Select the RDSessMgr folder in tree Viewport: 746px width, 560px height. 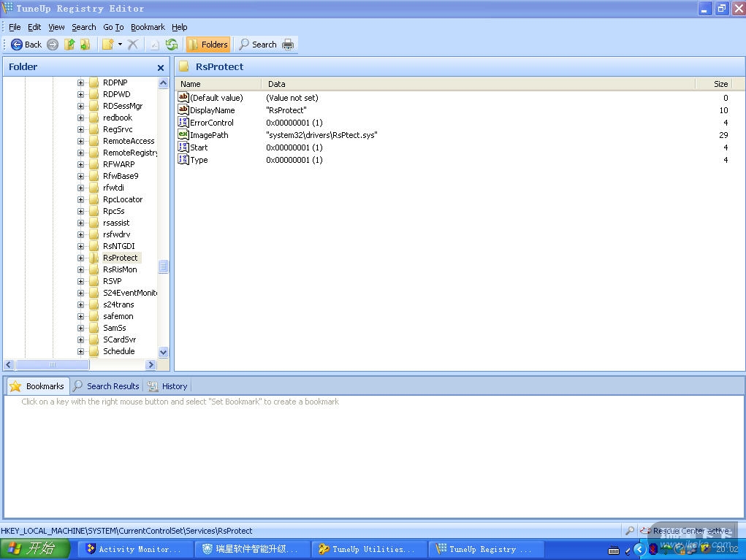[123, 106]
